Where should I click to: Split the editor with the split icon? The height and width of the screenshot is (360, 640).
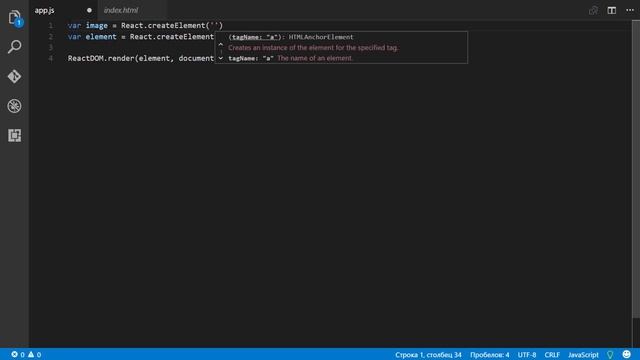click(611, 10)
